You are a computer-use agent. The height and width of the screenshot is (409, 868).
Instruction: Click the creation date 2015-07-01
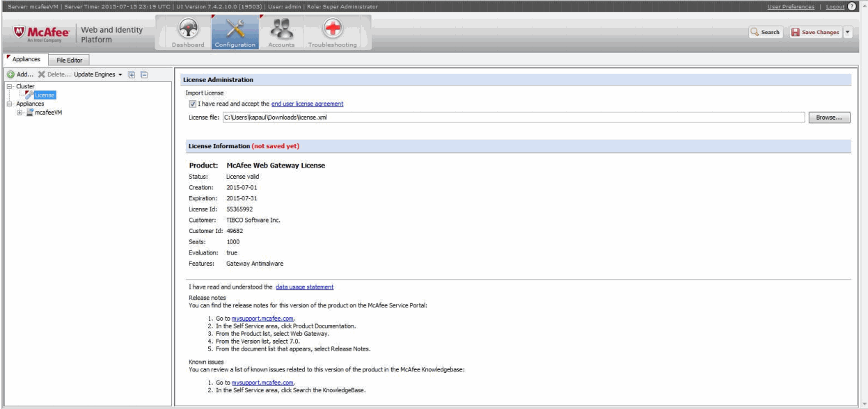[242, 188]
